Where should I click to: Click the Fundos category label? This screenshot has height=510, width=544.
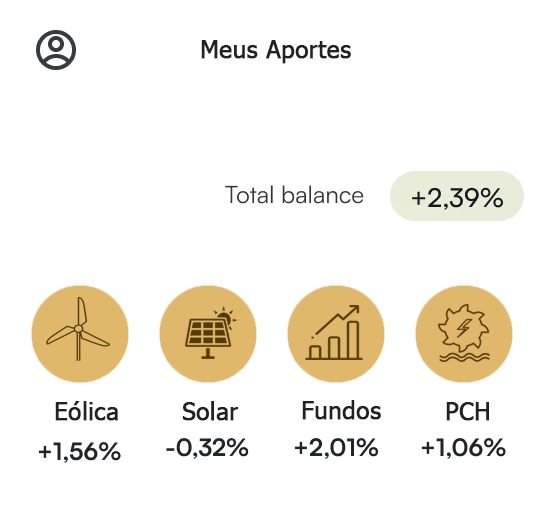tap(341, 410)
